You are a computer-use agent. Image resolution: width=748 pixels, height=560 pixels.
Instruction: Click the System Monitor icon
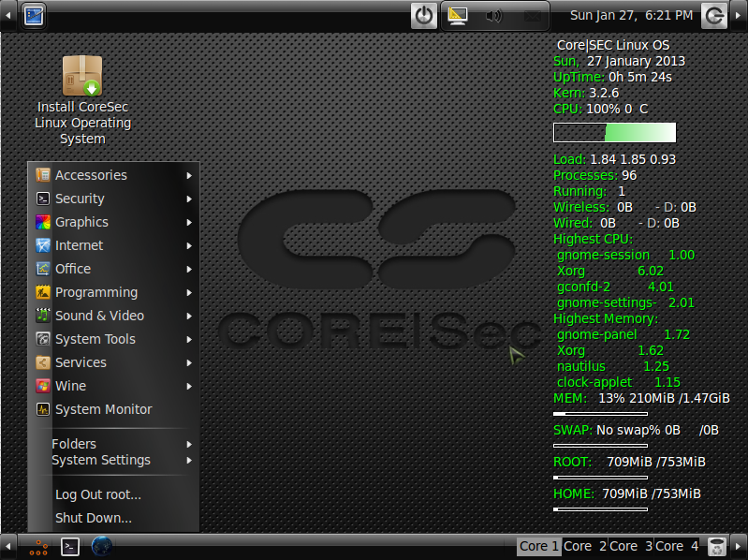coord(43,409)
